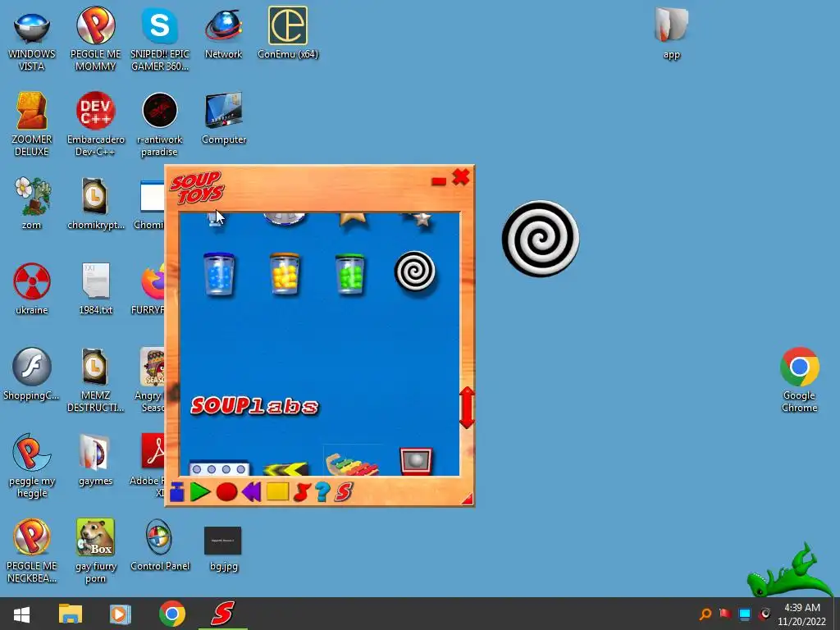Click the Soup Toys logo in title bar
The height and width of the screenshot is (630, 840).
(197, 188)
